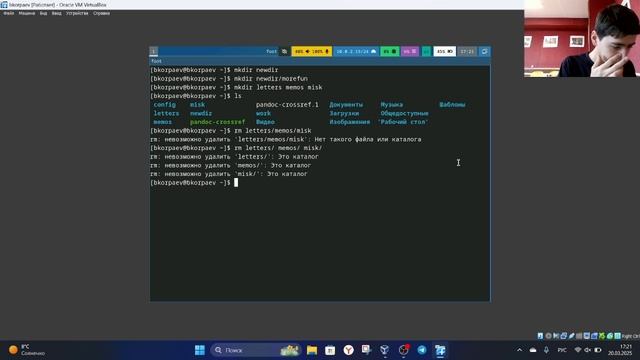Open the Файл menu in VirtualBox
This screenshot has width=640, height=360.
(x=8, y=13)
